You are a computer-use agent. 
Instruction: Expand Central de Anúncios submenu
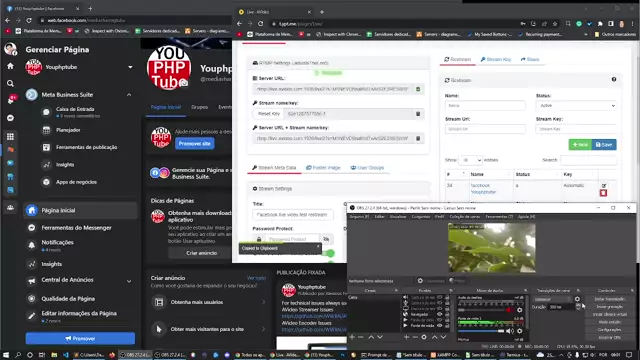(129, 281)
